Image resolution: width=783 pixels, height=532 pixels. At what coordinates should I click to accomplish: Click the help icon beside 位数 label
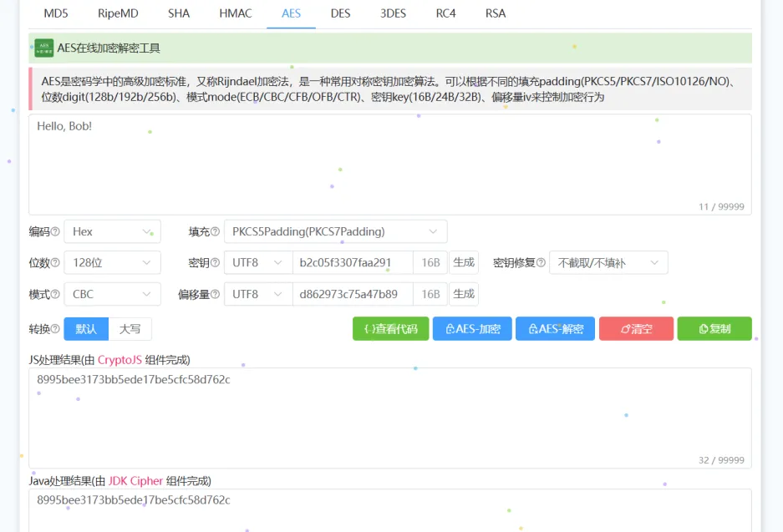[55, 262]
